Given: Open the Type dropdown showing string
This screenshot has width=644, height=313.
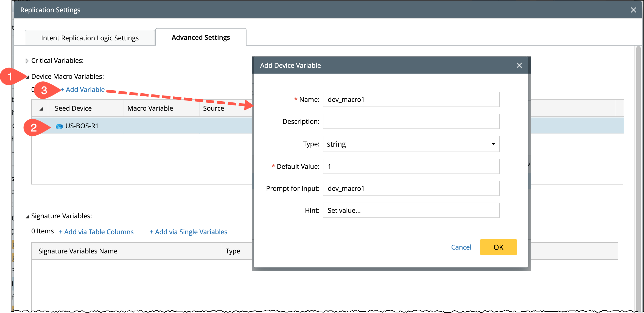Looking at the screenshot, I should pyautogui.click(x=411, y=144).
